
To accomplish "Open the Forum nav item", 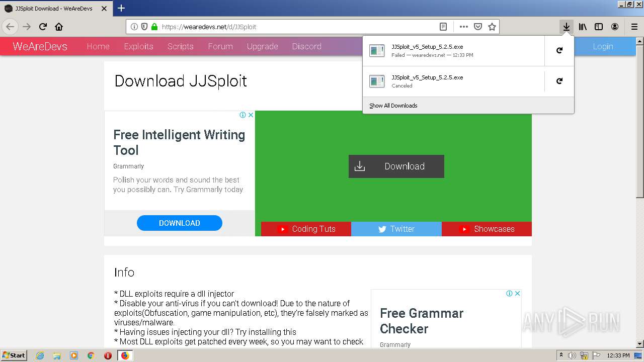I will pos(220,46).
